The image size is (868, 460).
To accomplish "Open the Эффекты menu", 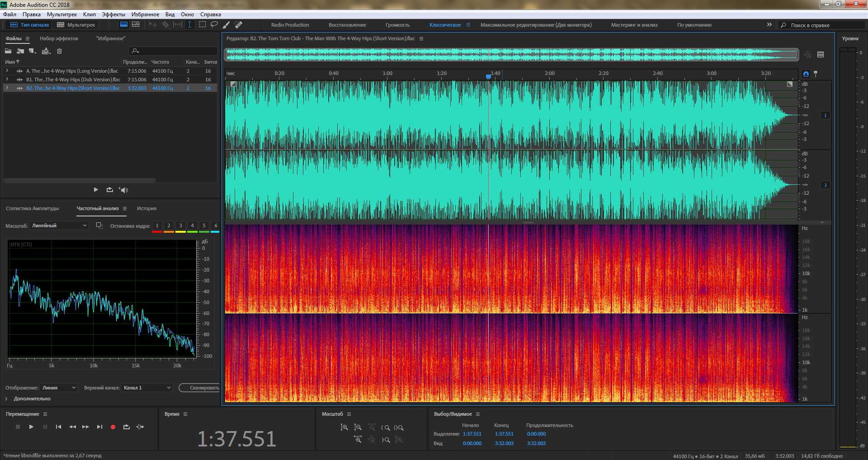I will tap(113, 14).
